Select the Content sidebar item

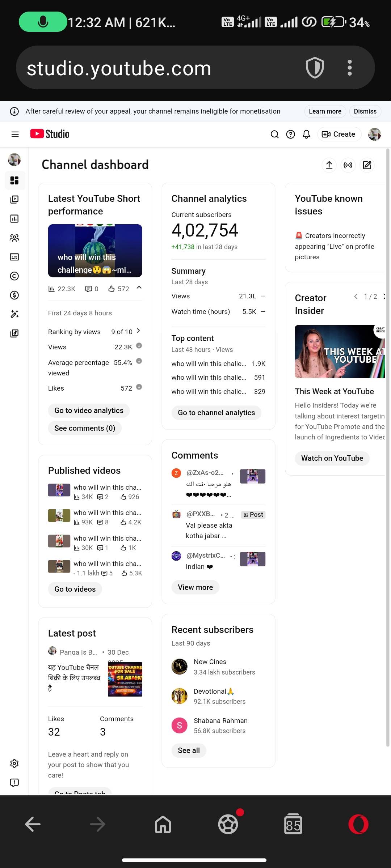(x=14, y=200)
